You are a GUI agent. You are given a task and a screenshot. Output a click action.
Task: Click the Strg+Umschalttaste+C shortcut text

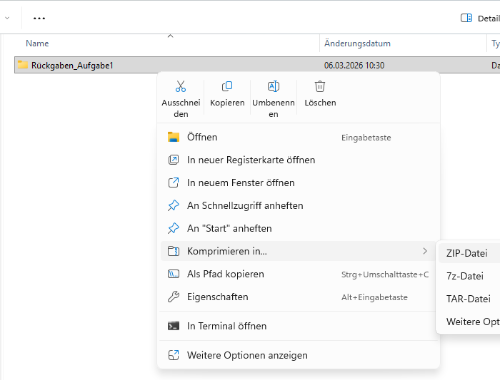coord(385,275)
